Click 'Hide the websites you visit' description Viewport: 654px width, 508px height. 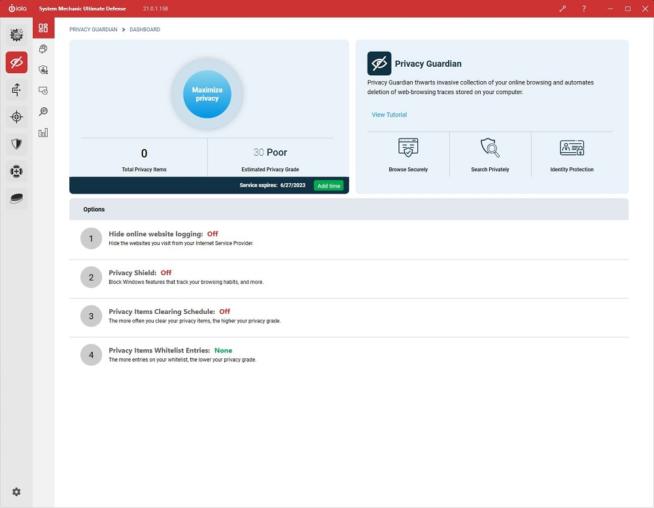point(181,243)
